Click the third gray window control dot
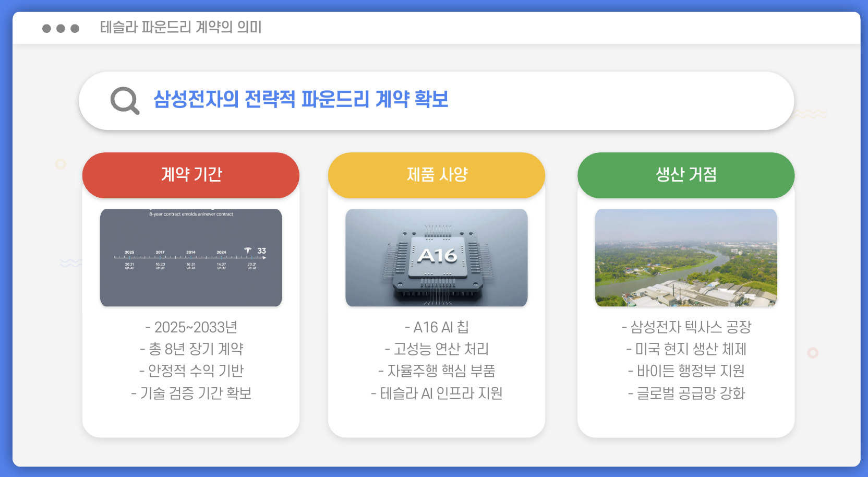This screenshot has width=868, height=477. point(75,28)
